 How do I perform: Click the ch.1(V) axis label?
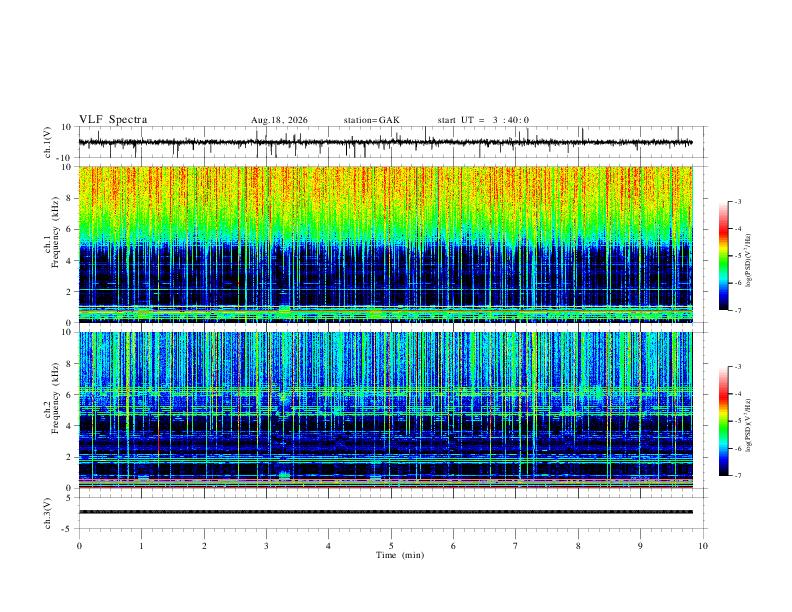48,142
